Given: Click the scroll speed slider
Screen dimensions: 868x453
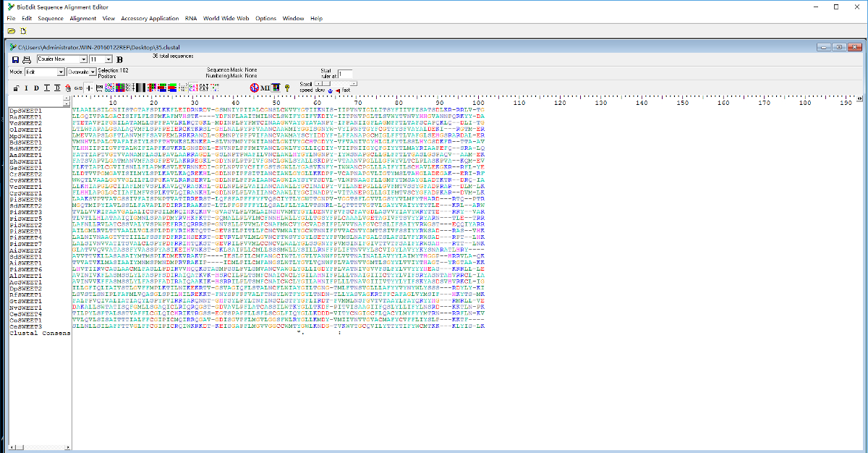Looking at the screenshot, I should pos(324,83).
